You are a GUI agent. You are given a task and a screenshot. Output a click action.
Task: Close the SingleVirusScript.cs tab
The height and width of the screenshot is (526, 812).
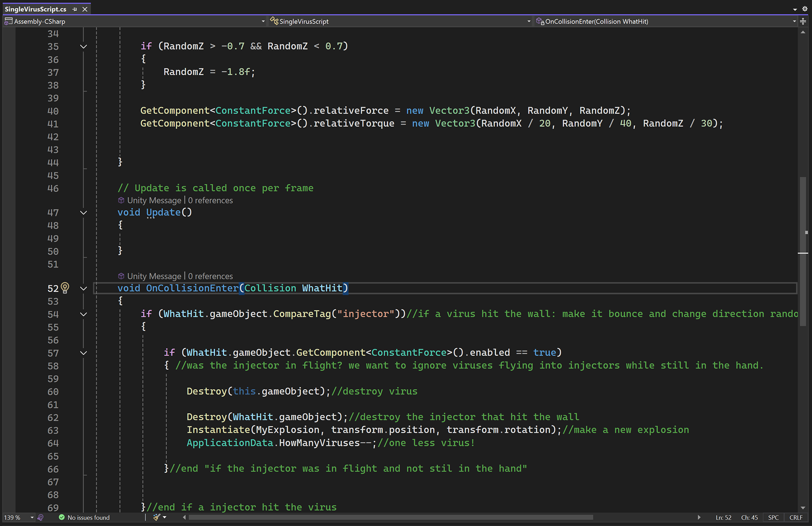pos(85,9)
